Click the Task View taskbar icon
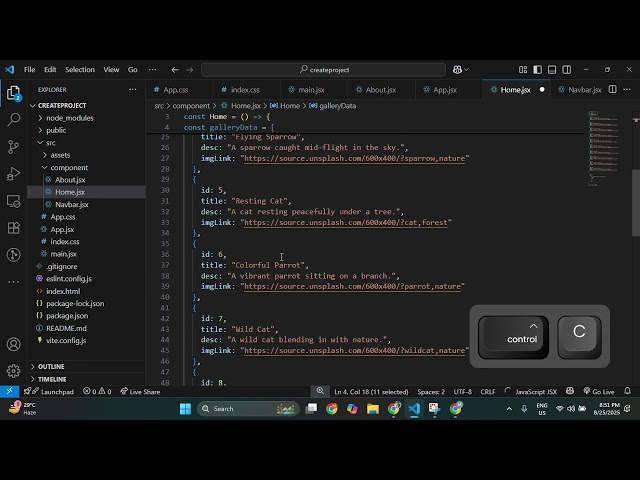 [311, 409]
